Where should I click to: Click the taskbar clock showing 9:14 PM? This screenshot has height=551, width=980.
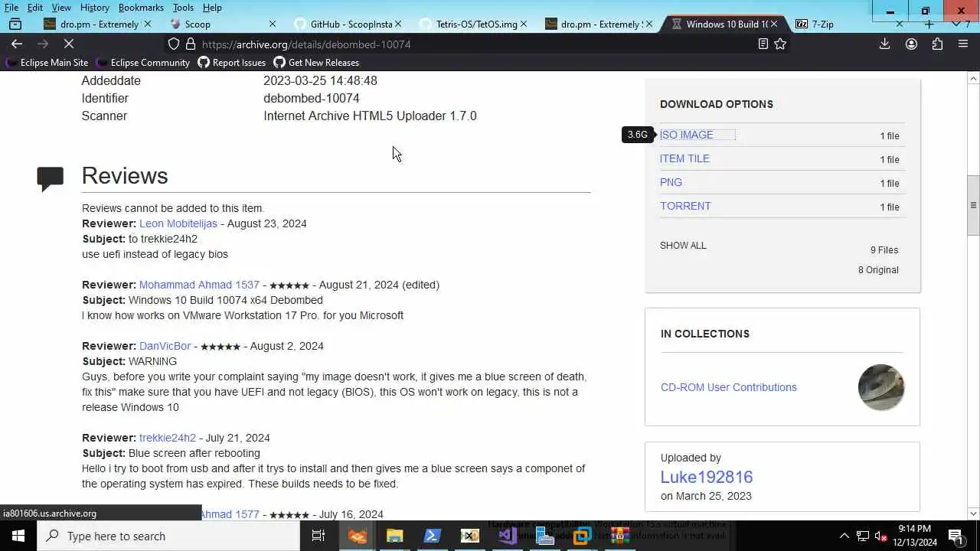[x=914, y=536]
